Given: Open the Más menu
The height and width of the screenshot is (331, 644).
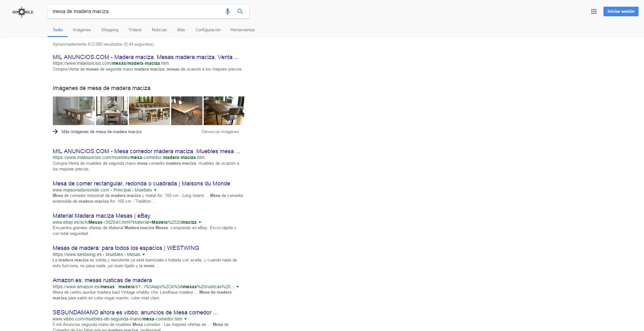Looking at the screenshot, I should [x=181, y=30].
